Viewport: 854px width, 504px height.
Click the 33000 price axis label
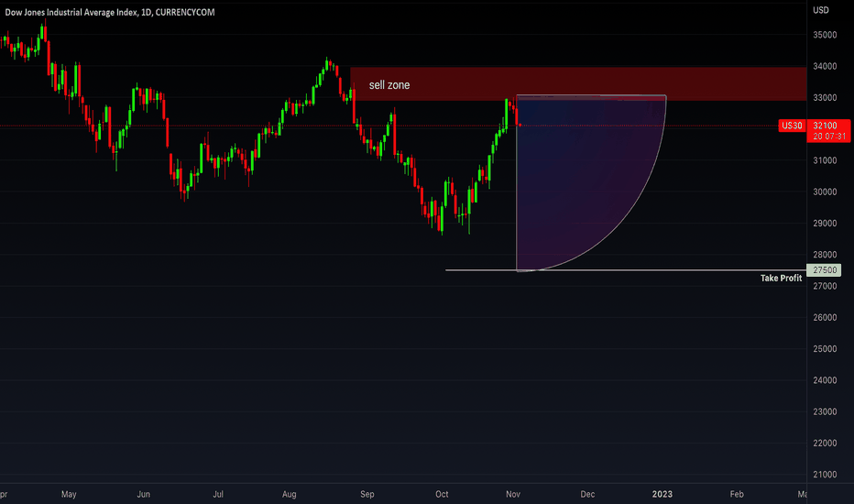click(825, 98)
